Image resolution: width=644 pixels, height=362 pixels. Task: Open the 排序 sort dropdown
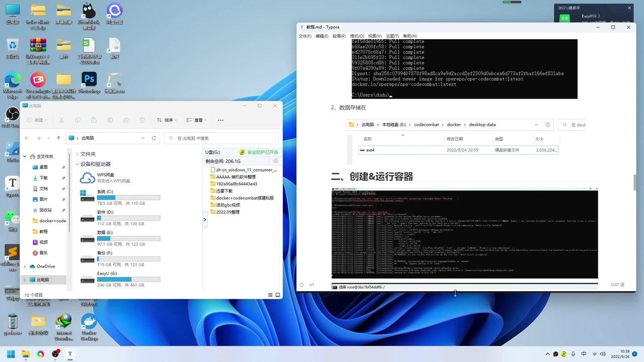coord(168,120)
